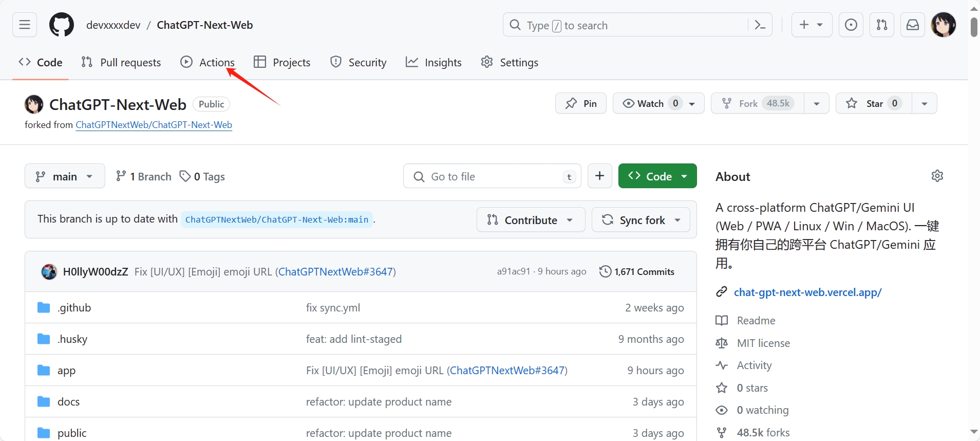The height and width of the screenshot is (441, 980).
Task: Click the Fork button
Action: coord(758,103)
